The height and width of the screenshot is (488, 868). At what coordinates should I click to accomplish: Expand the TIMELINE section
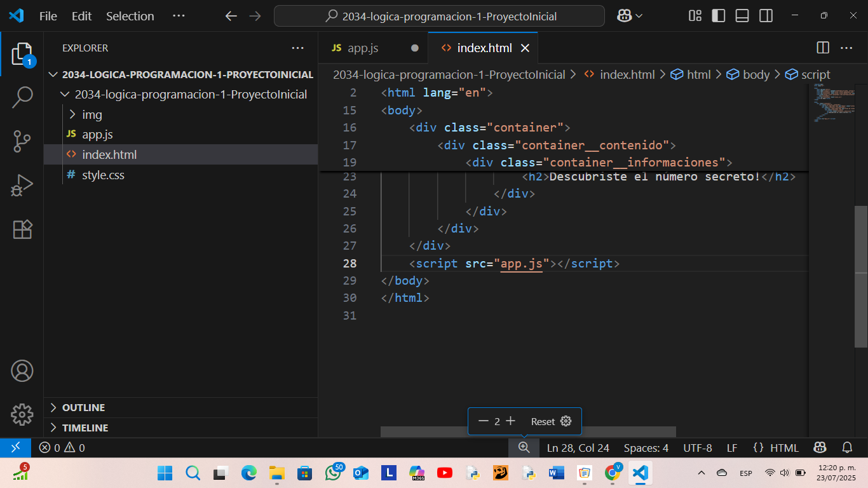pos(181,428)
